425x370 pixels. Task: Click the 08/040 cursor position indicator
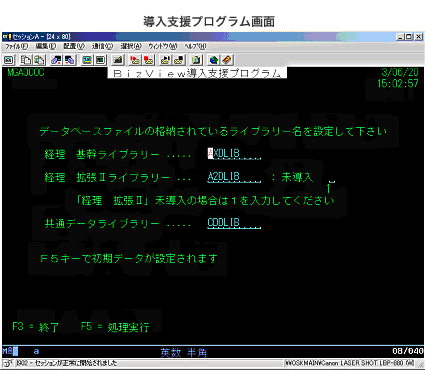[408, 351]
